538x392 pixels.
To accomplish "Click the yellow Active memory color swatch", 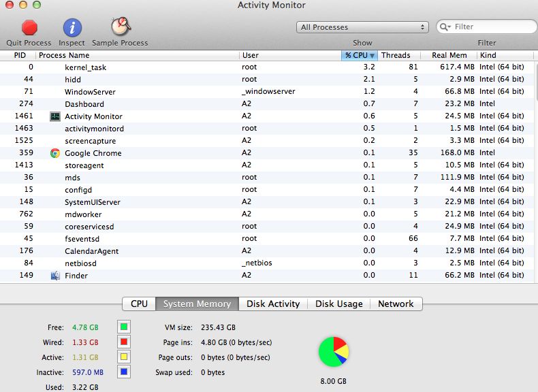I will (x=124, y=357).
